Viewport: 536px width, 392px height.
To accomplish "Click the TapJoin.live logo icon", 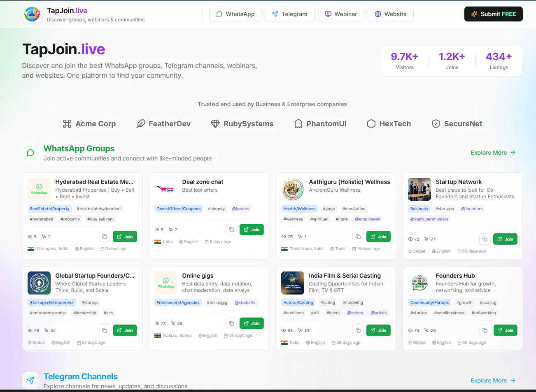I will click(32, 14).
